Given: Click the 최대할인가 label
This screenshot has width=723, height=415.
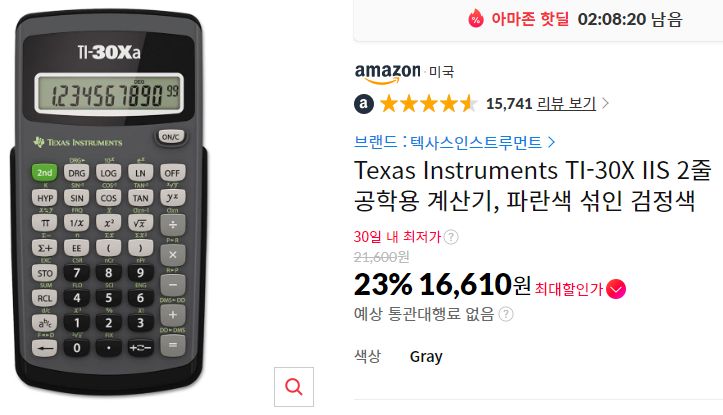Looking at the screenshot, I should 569,289.
